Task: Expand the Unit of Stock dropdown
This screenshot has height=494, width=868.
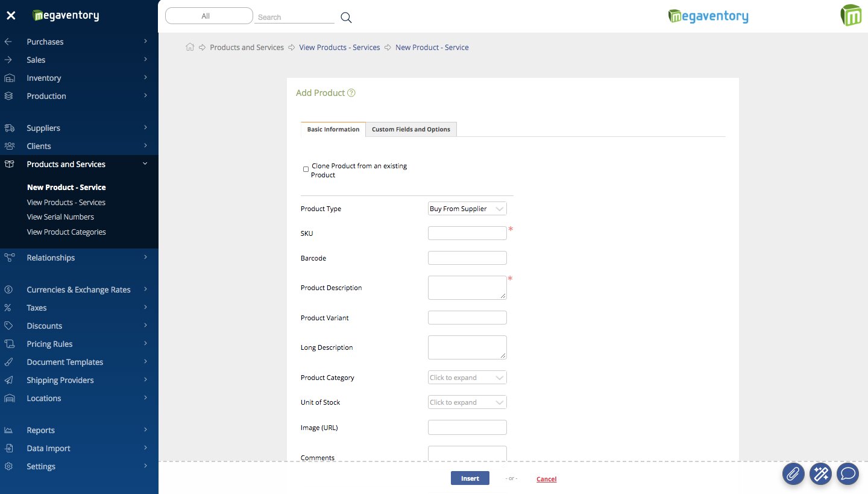Action: pyautogui.click(x=467, y=402)
